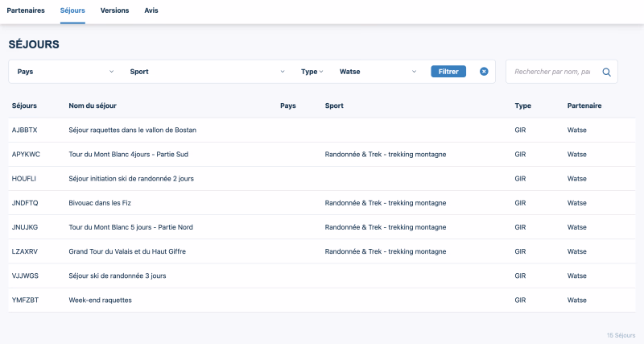Go to the Versions tab
Screen dimensions: 644x344
click(114, 10)
